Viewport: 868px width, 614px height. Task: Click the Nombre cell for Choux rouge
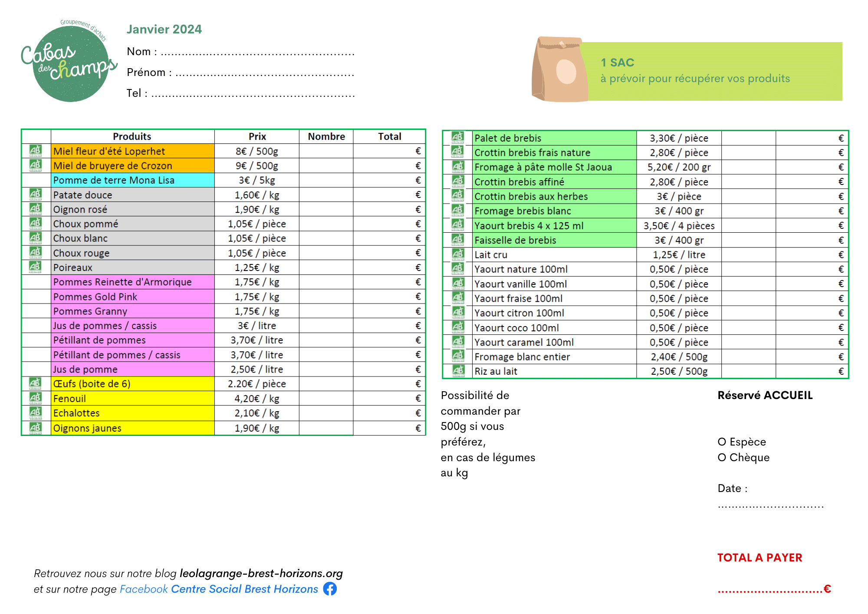click(x=326, y=253)
